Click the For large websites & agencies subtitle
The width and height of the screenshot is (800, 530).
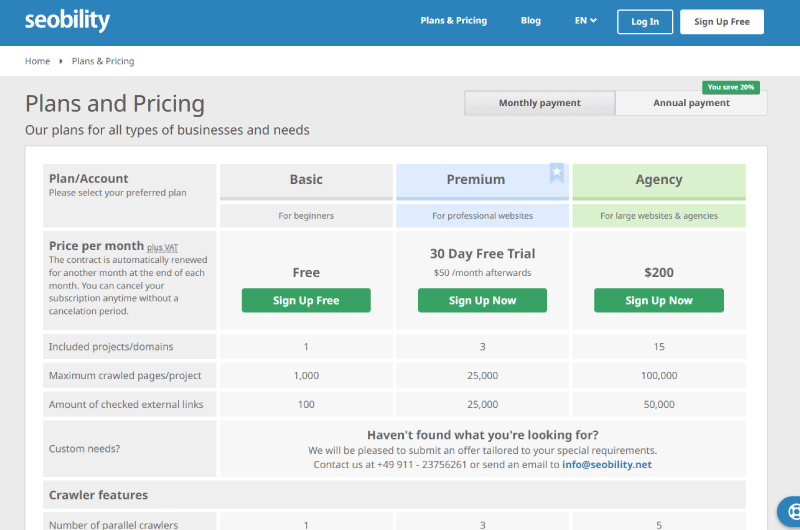[x=659, y=216]
